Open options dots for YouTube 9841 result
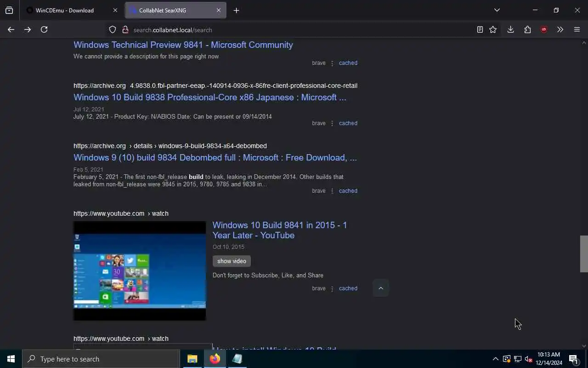Image resolution: width=588 pixels, height=368 pixels. [332, 288]
